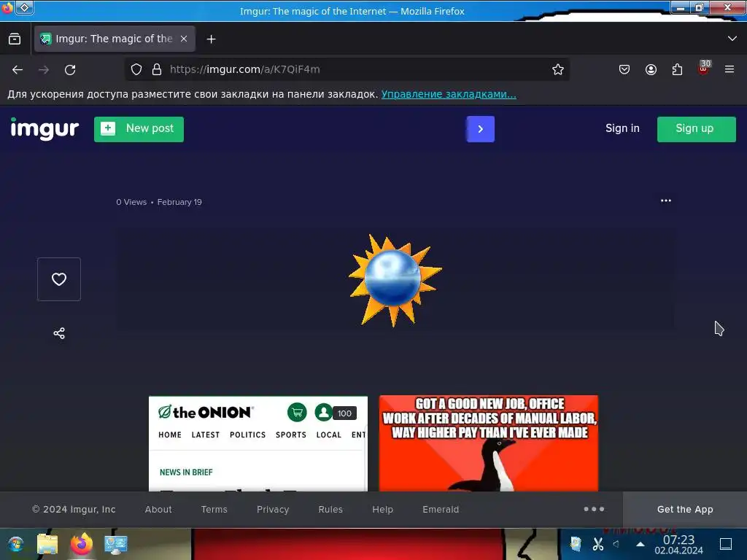747x560 pixels.
Task: View site security lock info
Action: [x=157, y=69]
